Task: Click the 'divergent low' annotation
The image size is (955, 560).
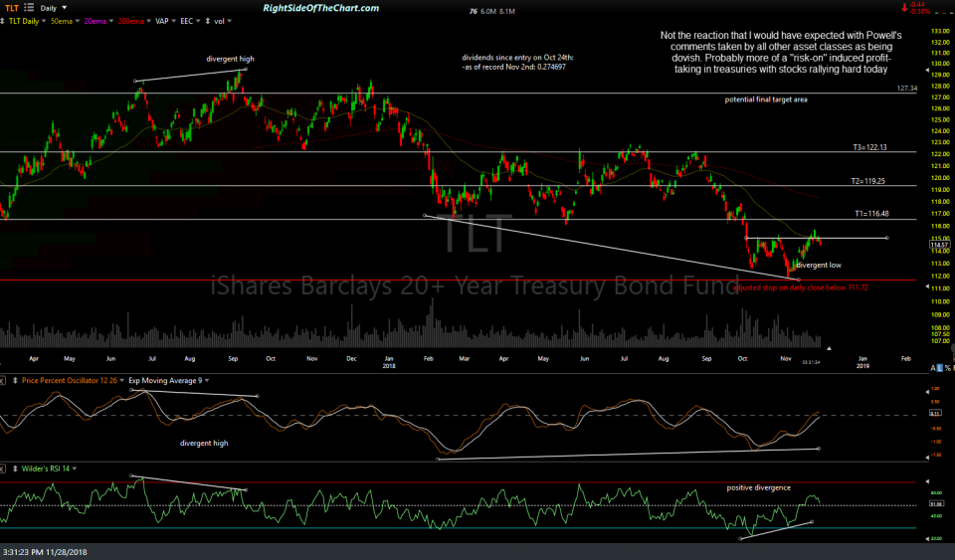Action: (819, 265)
